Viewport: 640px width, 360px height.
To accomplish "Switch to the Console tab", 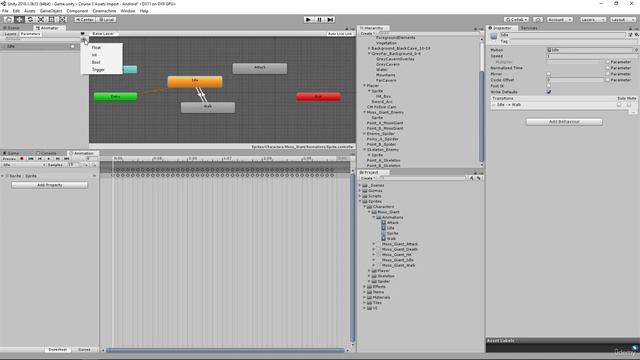I will [x=47, y=153].
